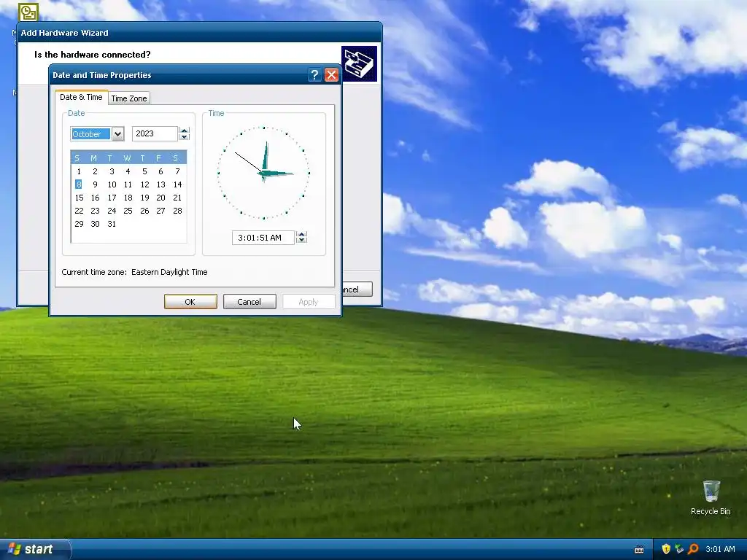The width and height of the screenshot is (747, 560).
Task: Open the Recycle Bin desktop icon
Action: click(711, 497)
